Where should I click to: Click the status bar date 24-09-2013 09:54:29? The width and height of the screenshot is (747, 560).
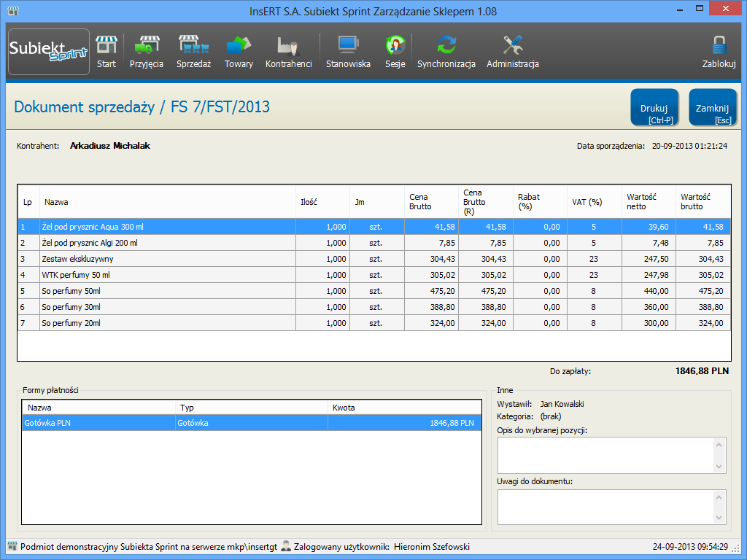click(690, 547)
